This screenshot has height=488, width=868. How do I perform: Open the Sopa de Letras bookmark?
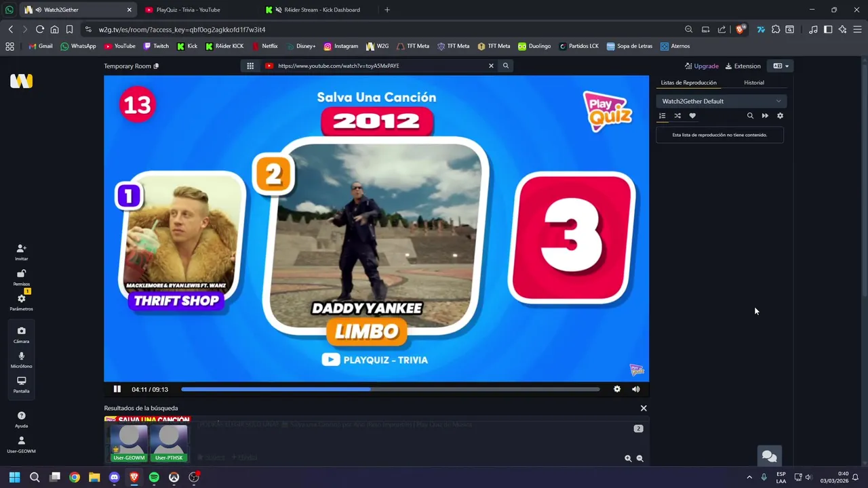[630, 46]
